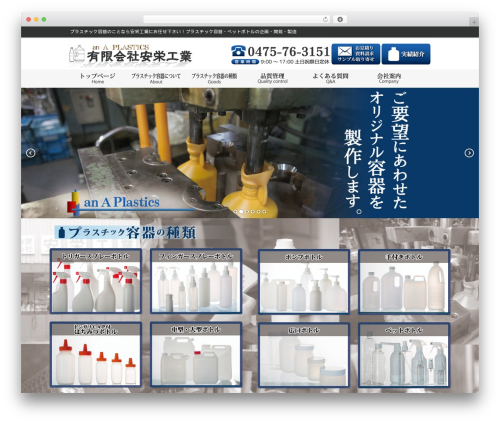The width and height of the screenshot is (500, 423).
Task: Open the PET bottle category card
Action: click(x=404, y=355)
